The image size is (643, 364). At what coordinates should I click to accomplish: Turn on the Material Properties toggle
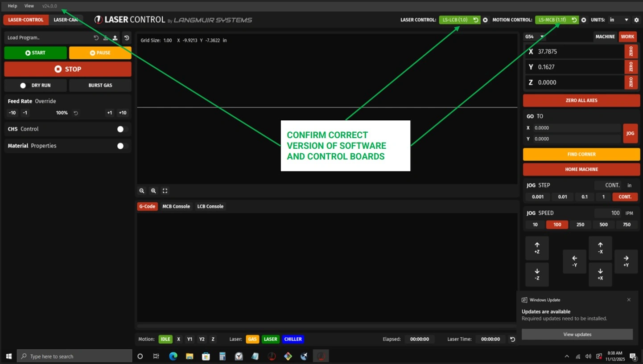[122, 146]
